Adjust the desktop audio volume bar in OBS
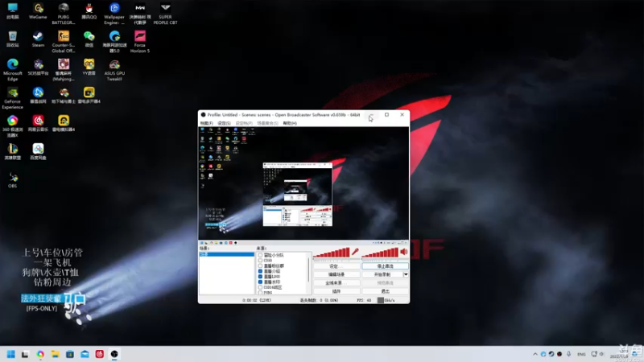The height and width of the screenshot is (362, 644). click(x=380, y=253)
